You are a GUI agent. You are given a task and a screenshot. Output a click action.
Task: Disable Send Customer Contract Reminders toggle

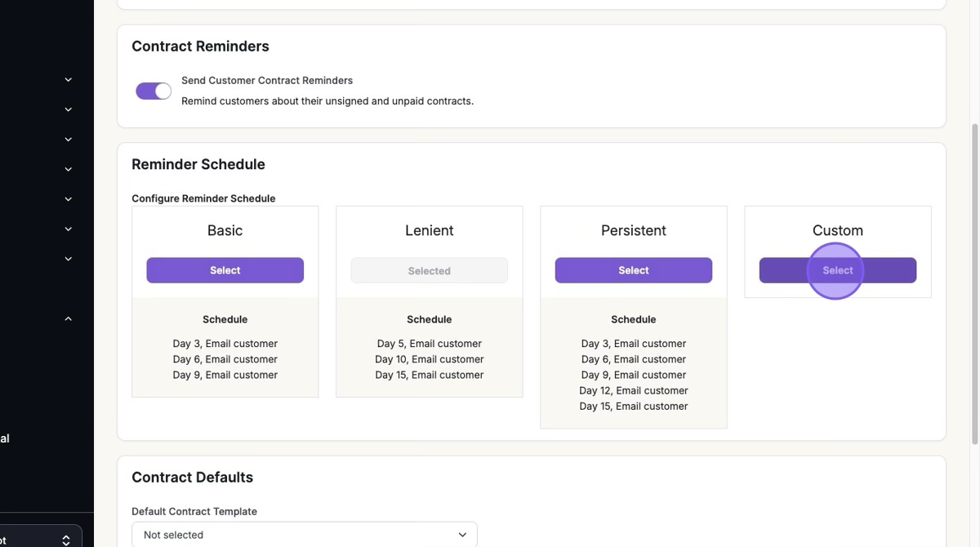[x=154, y=91]
